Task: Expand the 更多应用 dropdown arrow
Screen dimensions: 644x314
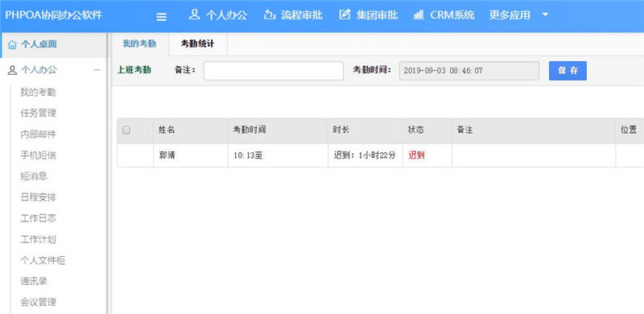Action: tap(545, 14)
